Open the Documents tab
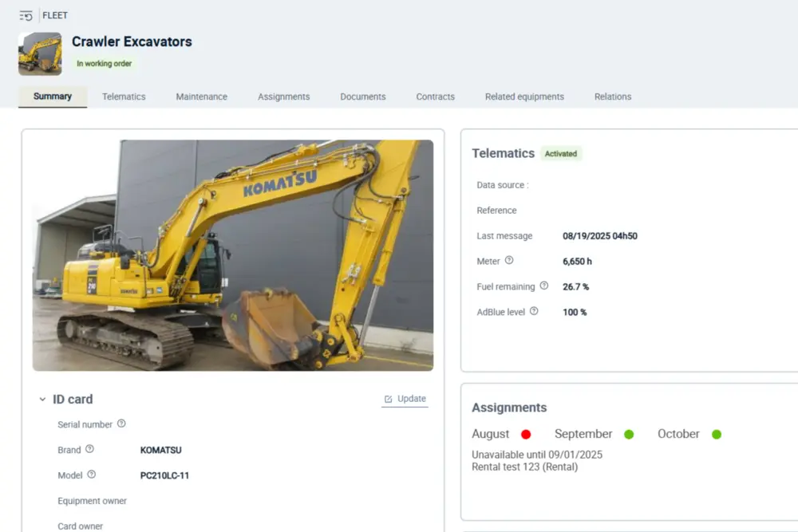798x532 pixels. pos(362,97)
